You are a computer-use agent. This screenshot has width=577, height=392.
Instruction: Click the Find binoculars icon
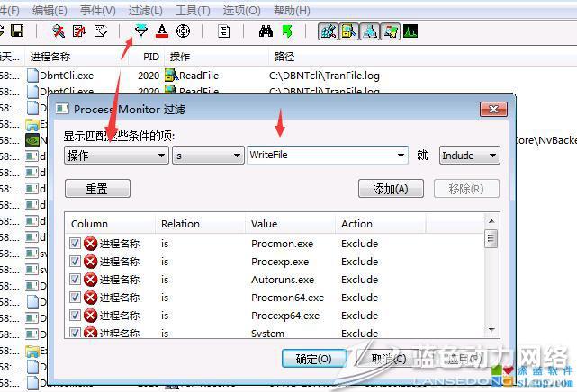[x=266, y=31]
